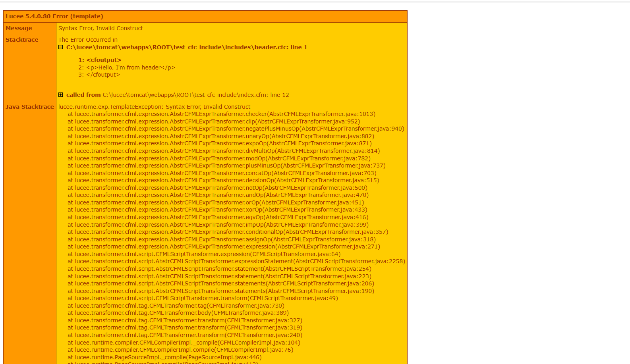Click the 'statements' java:190 stack line

point(221,291)
